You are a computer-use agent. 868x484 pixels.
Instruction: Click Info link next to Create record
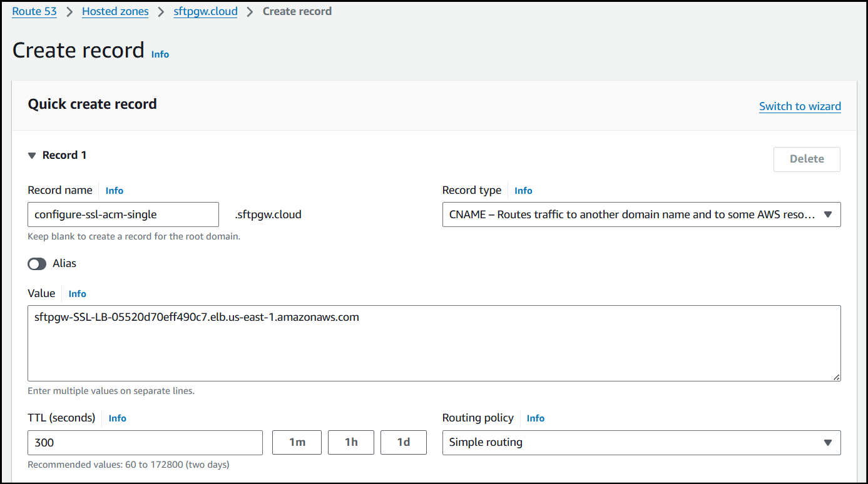[160, 54]
